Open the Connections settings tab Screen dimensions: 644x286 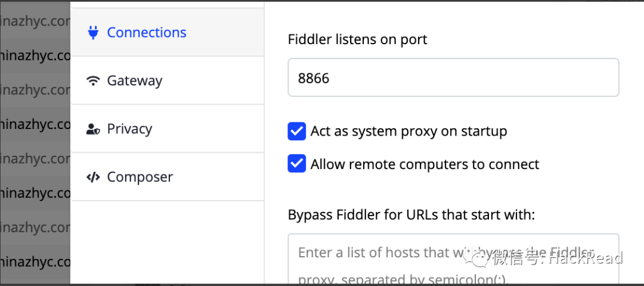pos(147,32)
